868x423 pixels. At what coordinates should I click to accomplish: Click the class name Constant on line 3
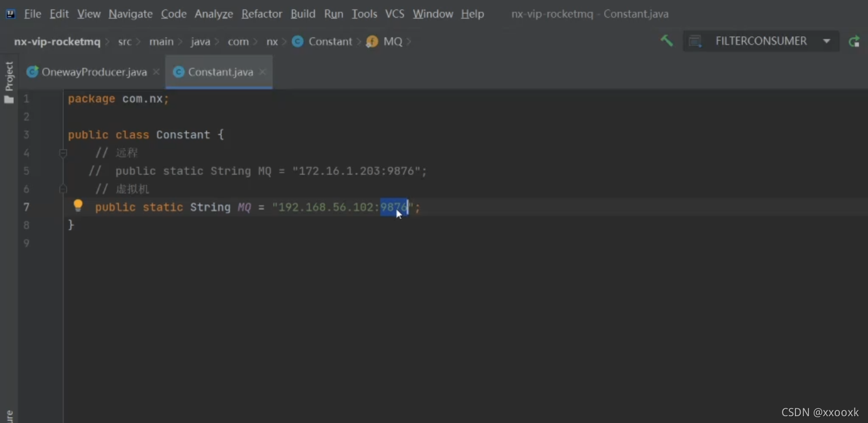pyautogui.click(x=183, y=135)
